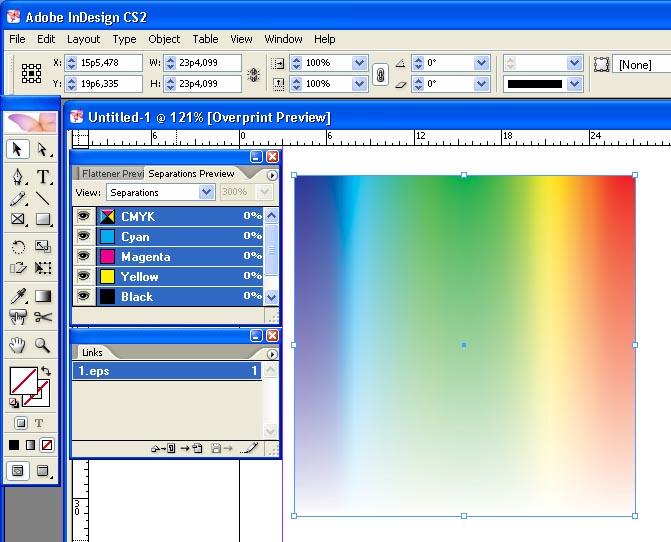Toggle formatting affects text button

39,424
